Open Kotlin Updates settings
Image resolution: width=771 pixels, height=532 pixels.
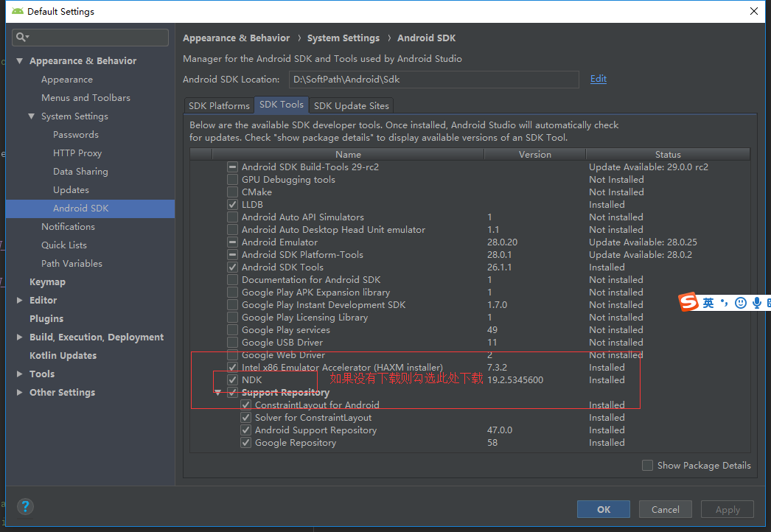point(63,355)
